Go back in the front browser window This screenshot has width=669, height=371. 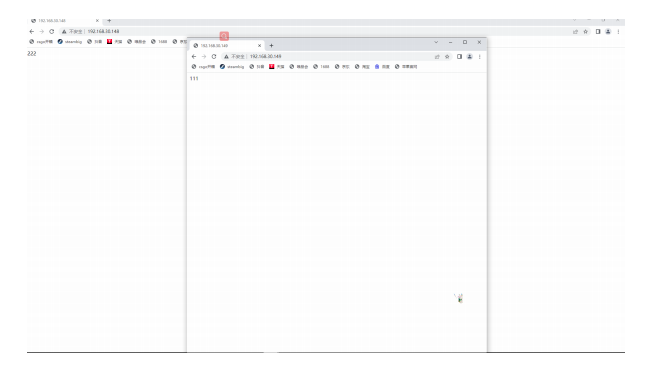(x=194, y=56)
